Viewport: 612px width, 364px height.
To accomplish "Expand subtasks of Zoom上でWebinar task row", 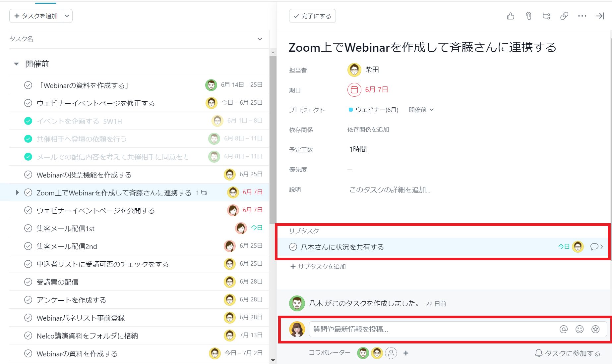I will point(17,192).
